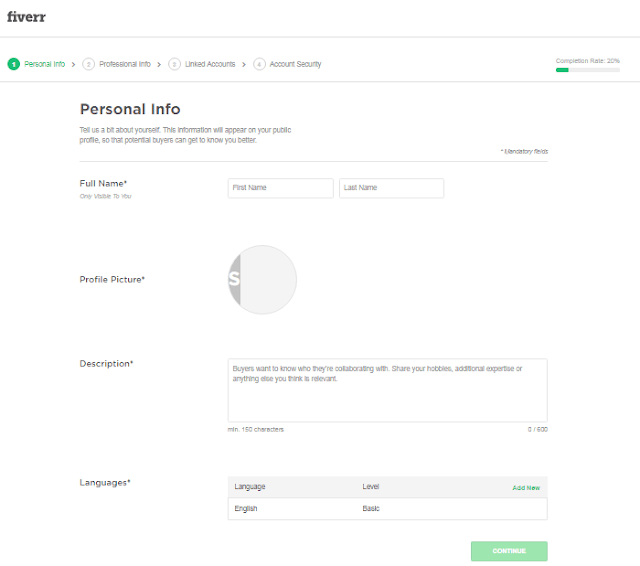
Task: Select step 2 circle icon
Action: click(x=88, y=64)
